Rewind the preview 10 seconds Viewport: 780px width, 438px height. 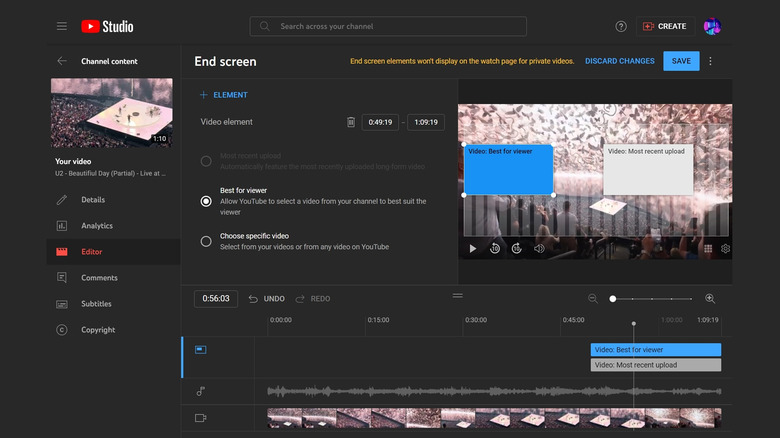[495, 248]
